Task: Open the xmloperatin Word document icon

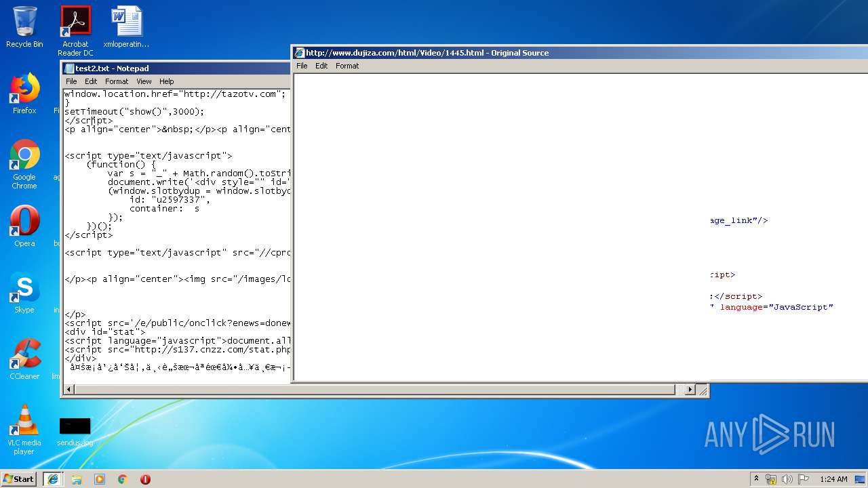Action: pos(127,27)
